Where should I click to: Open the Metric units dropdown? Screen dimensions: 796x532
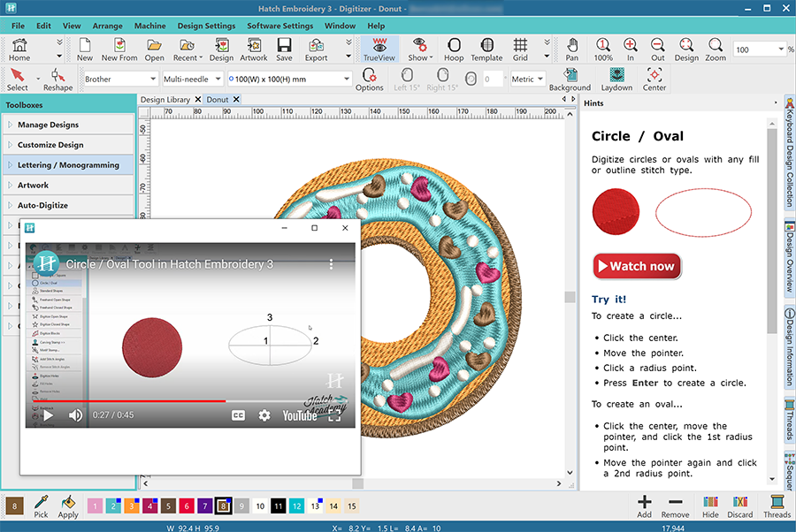[x=527, y=80]
